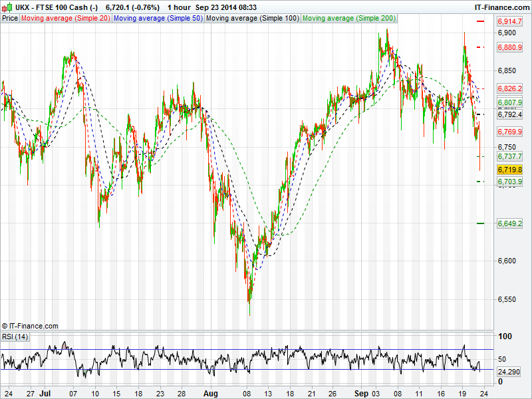Click the red dashed marker beside 6,880.9
Screen dimensions: 532x399
point(481,47)
